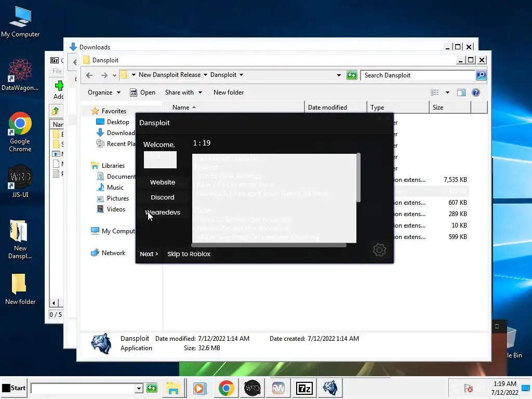This screenshot has width=532, height=399.
Task: Click New folder in the toolbar
Action: pyautogui.click(x=229, y=92)
